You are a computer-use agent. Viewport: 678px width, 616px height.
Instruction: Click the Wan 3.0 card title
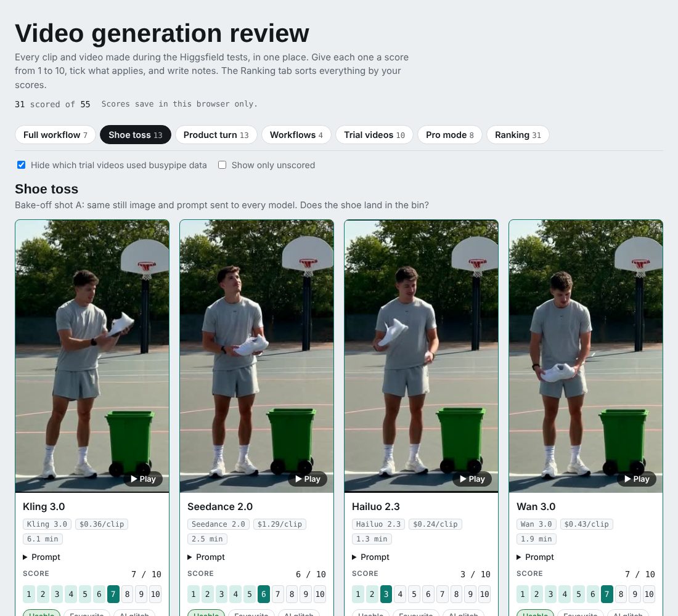tap(536, 506)
